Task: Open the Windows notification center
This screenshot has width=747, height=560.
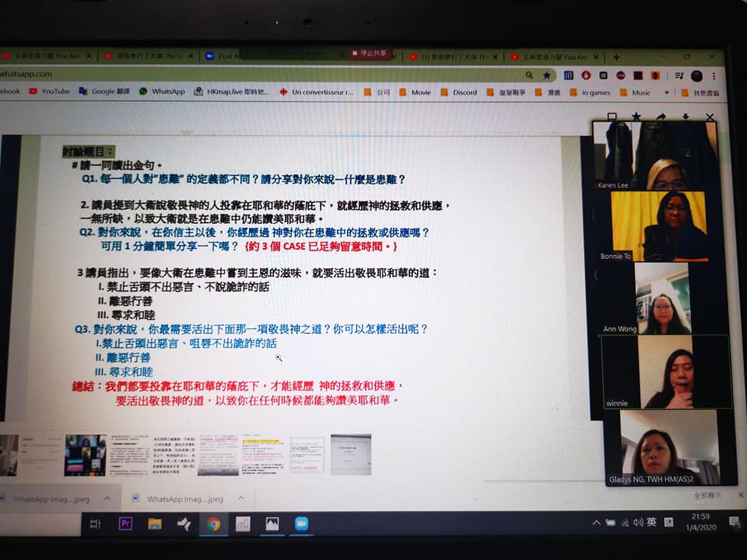Action: 735,523
